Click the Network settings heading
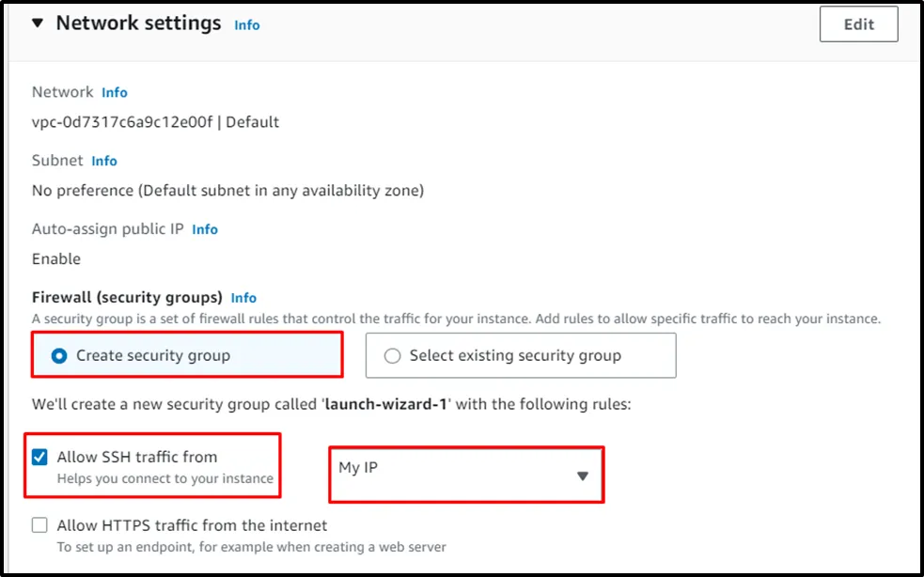This screenshot has height=577, width=924. [138, 23]
